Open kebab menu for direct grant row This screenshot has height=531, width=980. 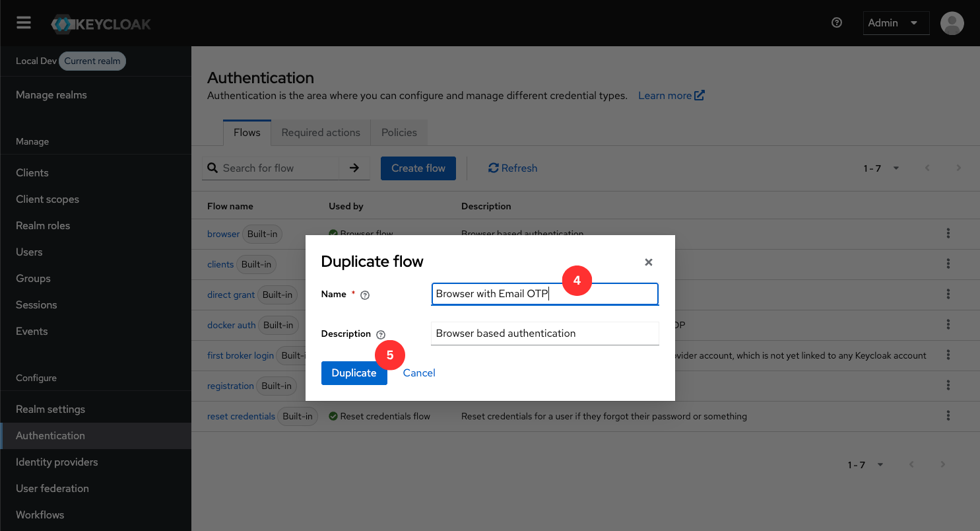948,294
